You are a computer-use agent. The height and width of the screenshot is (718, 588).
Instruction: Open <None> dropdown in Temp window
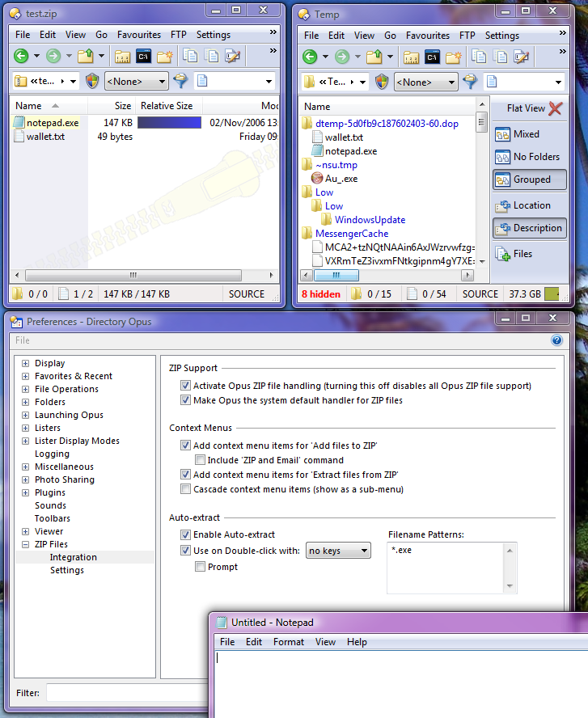coord(425,82)
